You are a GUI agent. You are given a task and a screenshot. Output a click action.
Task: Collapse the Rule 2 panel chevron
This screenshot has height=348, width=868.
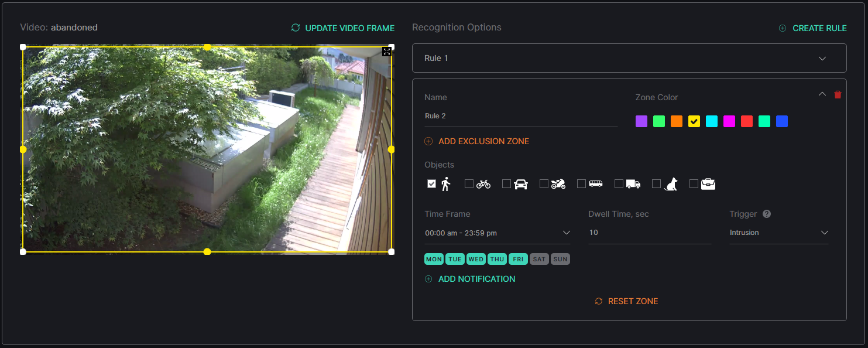(822, 94)
